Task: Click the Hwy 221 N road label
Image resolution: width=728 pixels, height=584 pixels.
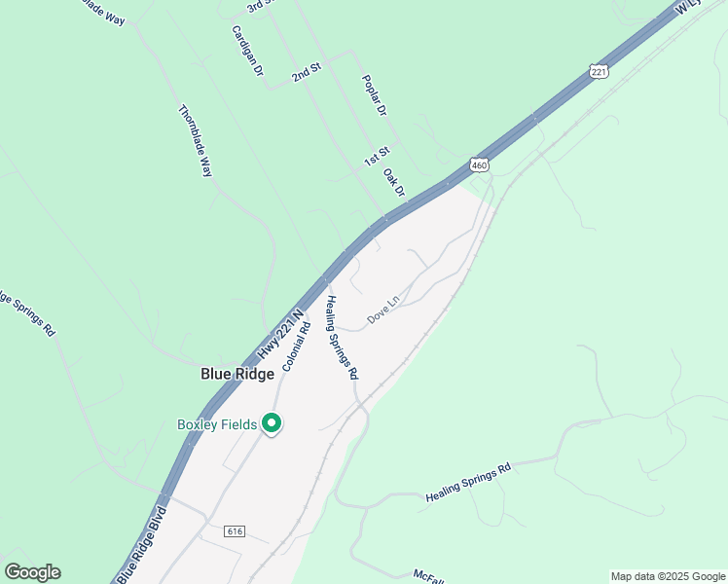Action: pyautogui.click(x=280, y=334)
